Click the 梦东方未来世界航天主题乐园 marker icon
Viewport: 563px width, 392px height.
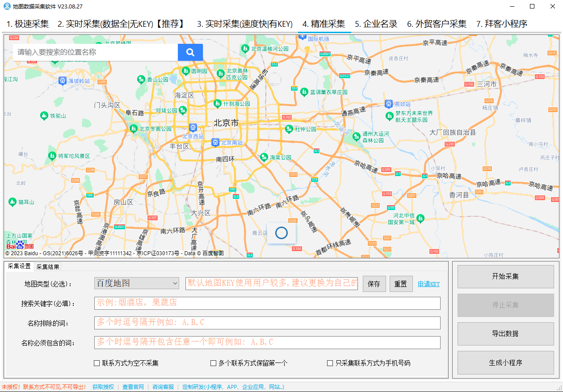click(x=389, y=116)
